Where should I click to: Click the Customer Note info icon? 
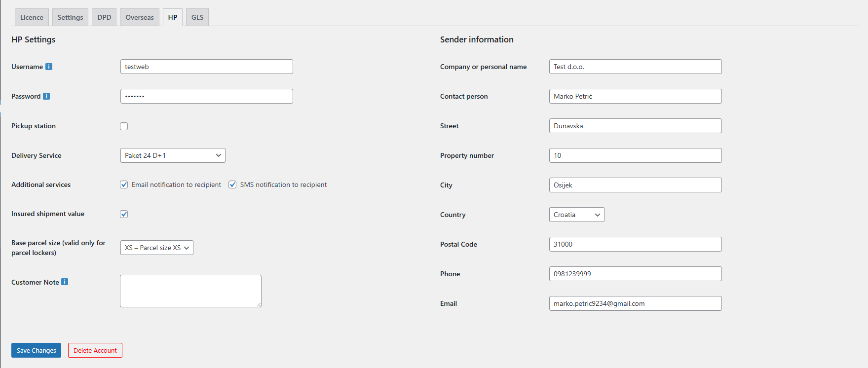click(x=65, y=282)
